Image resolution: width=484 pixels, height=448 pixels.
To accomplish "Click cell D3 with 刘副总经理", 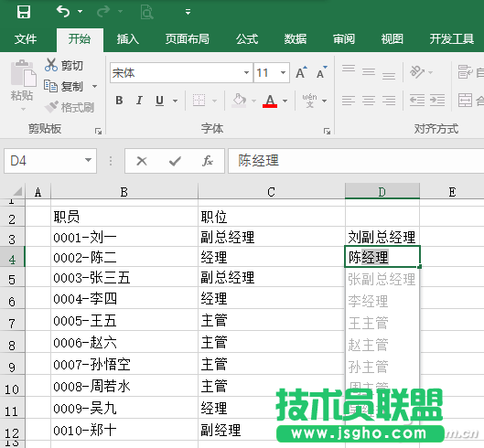I will pyautogui.click(x=382, y=237).
